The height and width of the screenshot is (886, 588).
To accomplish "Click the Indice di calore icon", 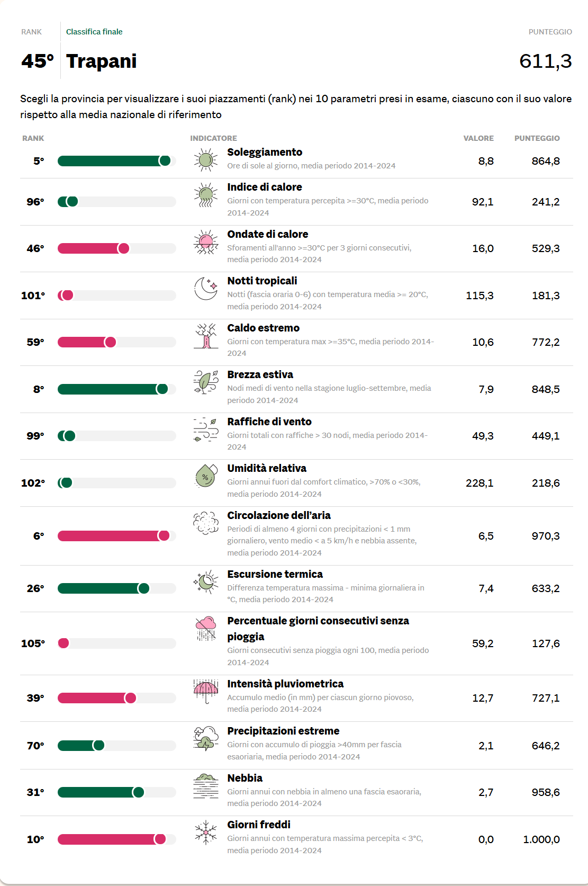I will coord(206,195).
